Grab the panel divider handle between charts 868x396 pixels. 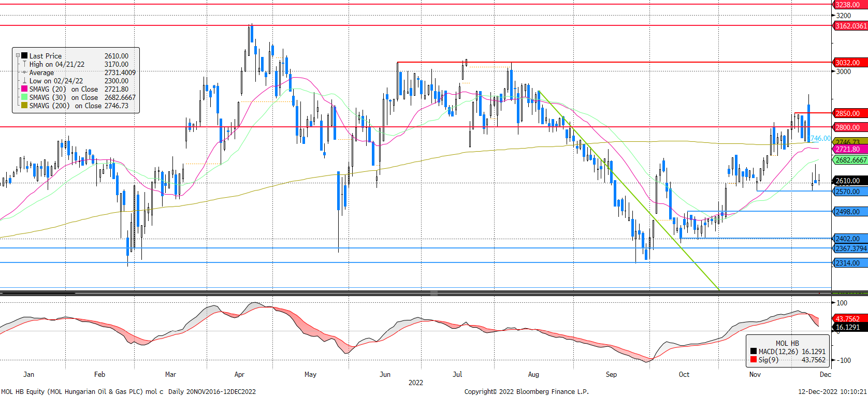434,293
